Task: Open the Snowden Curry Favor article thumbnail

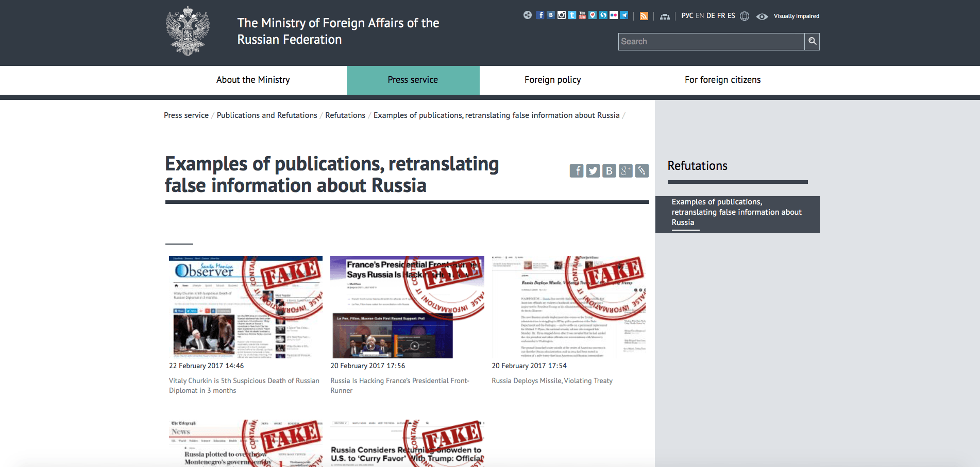Action: click(407, 443)
